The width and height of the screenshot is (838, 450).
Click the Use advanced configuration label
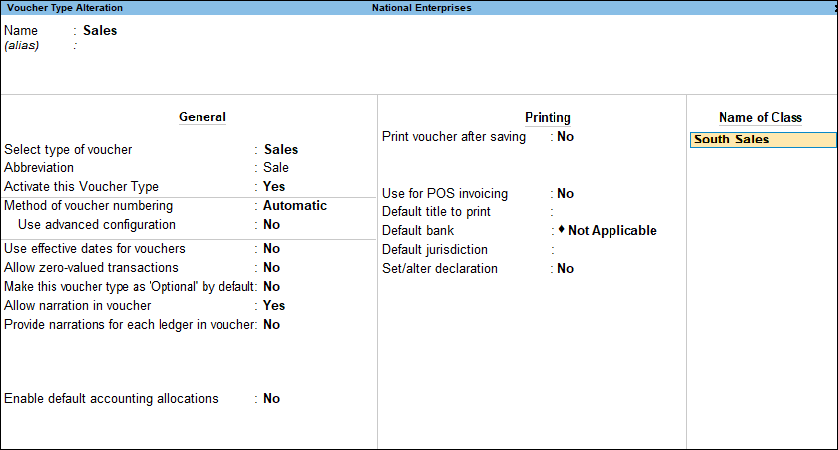coord(97,224)
